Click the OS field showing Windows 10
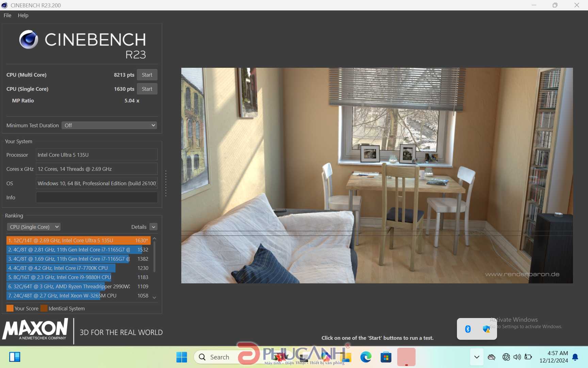 click(97, 183)
